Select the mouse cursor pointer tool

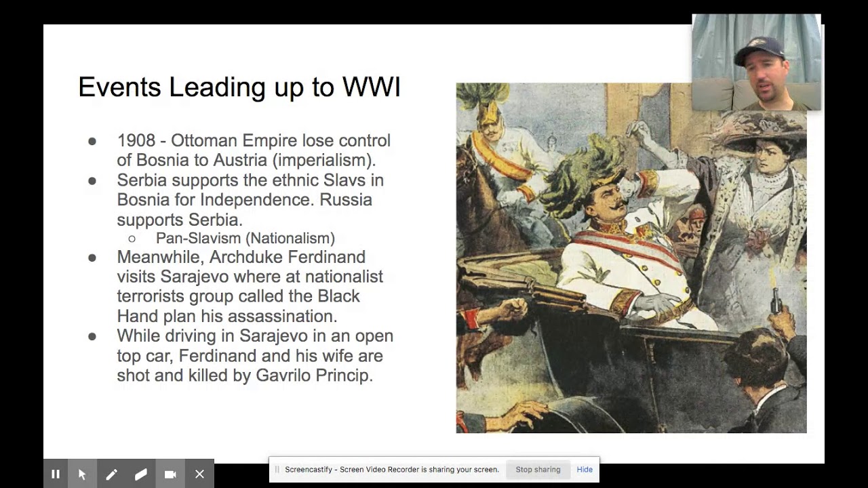[82, 474]
